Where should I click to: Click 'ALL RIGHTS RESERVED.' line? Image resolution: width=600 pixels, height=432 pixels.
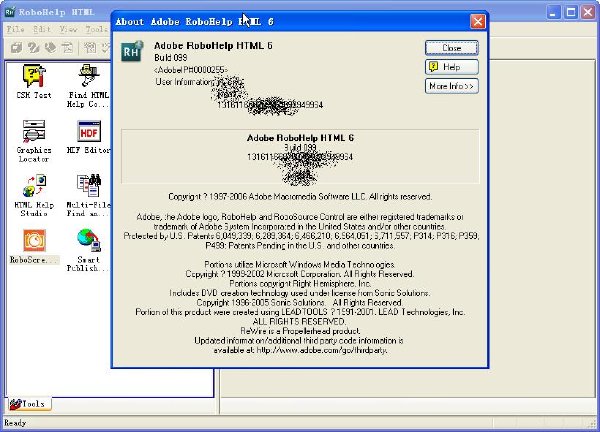[299, 321]
